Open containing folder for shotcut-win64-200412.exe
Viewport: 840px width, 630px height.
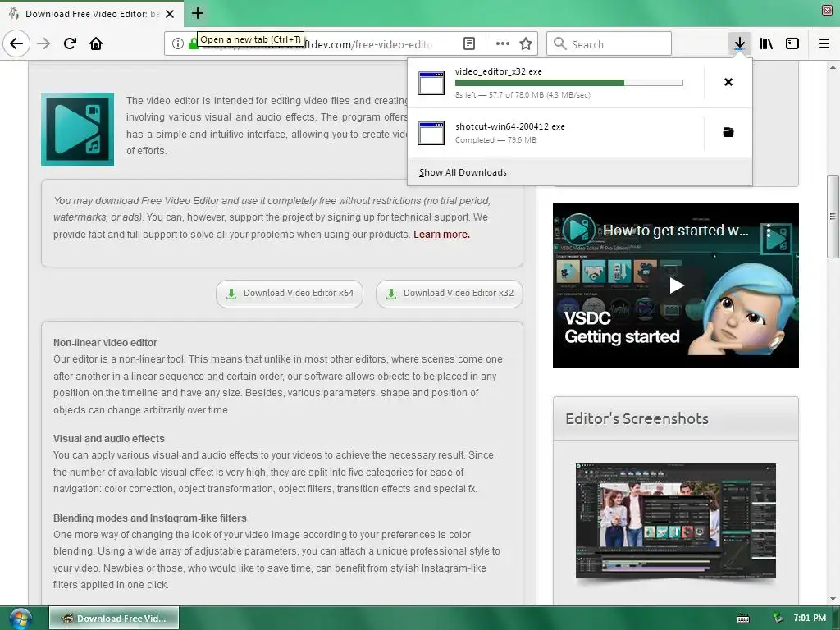[x=728, y=132]
